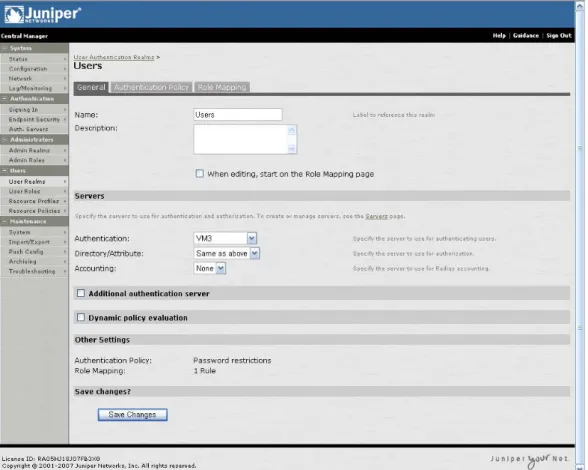
Task: Open the Network sidebar item
Action: coord(34,79)
